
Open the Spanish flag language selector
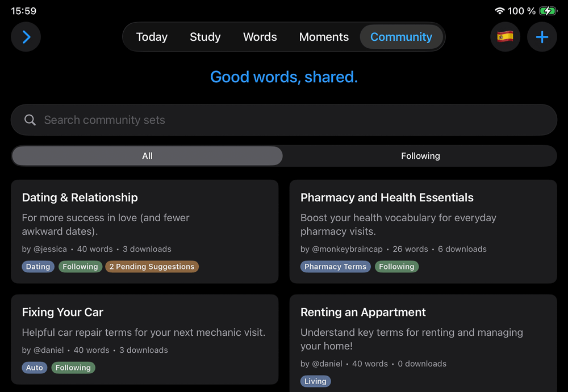(505, 37)
